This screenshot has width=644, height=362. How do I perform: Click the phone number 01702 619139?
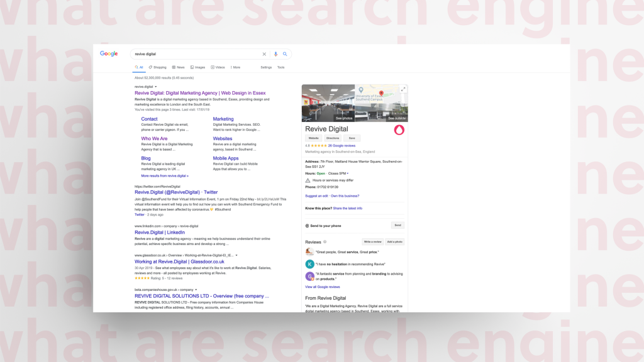tap(328, 187)
